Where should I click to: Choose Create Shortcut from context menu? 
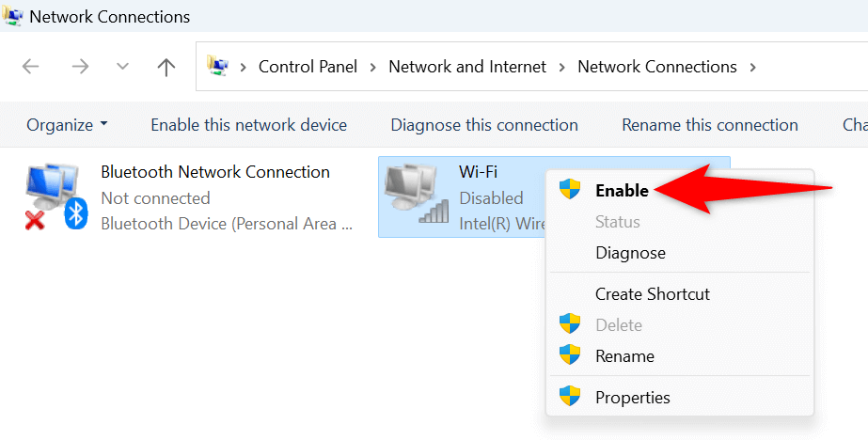coord(653,294)
